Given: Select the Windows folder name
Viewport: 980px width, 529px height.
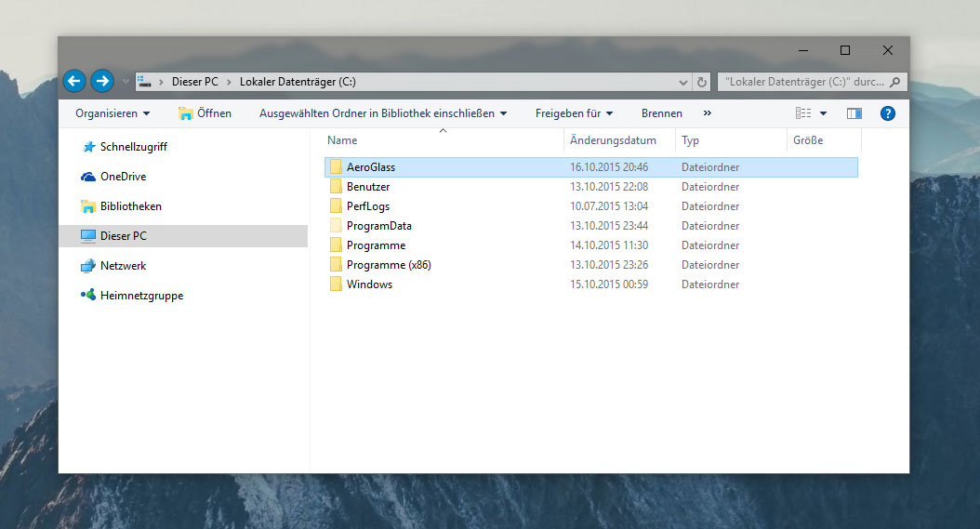Looking at the screenshot, I should pyautogui.click(x=369, y=284).
